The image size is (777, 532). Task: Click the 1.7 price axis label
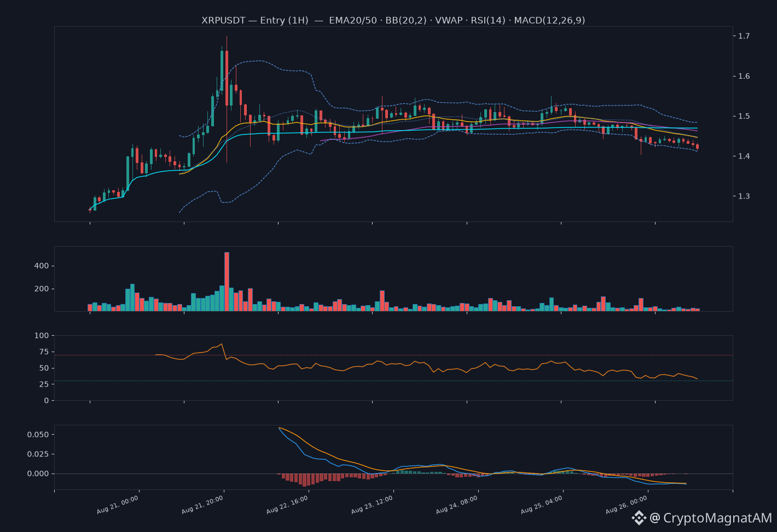(x=744, y=36)
